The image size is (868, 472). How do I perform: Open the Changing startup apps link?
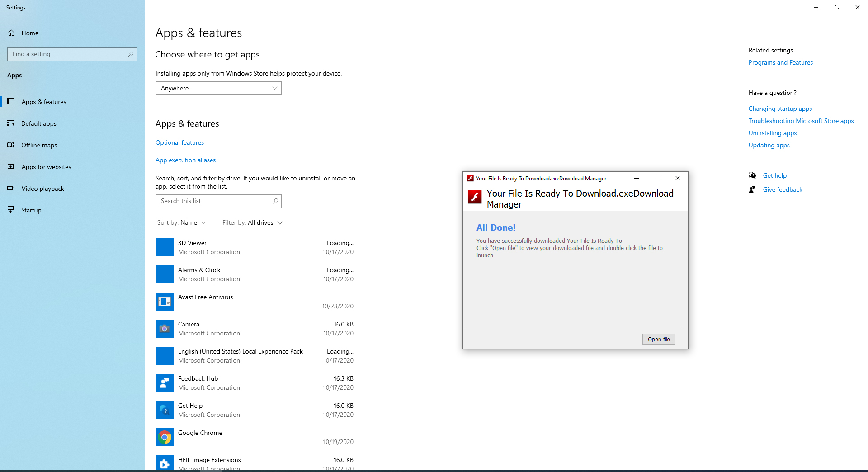tap(780, 109)
